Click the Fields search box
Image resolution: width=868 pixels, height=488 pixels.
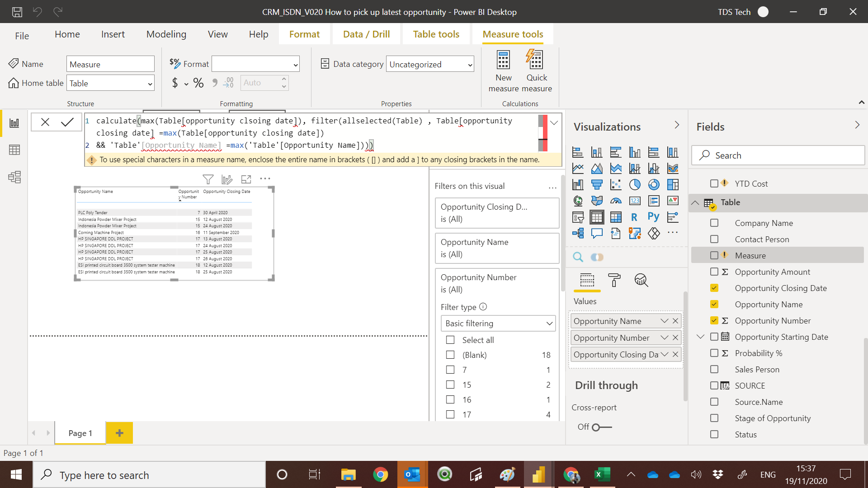[x=778, y=155]
